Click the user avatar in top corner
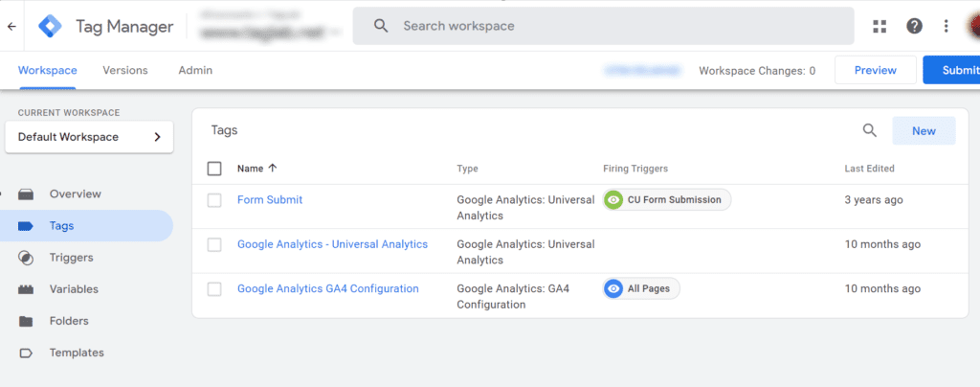Viewport: 980px width, 387px height. click(x=973, y=26)
